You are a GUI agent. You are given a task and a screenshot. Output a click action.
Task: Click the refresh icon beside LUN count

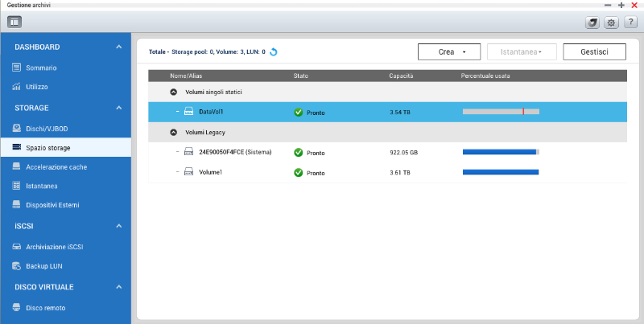[x=274, y=52]
